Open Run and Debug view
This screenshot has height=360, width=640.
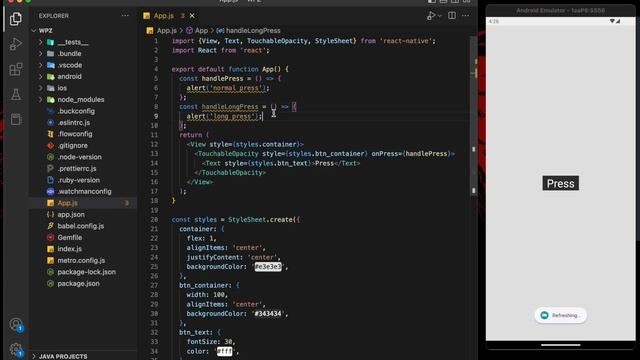tap(16, 44)
